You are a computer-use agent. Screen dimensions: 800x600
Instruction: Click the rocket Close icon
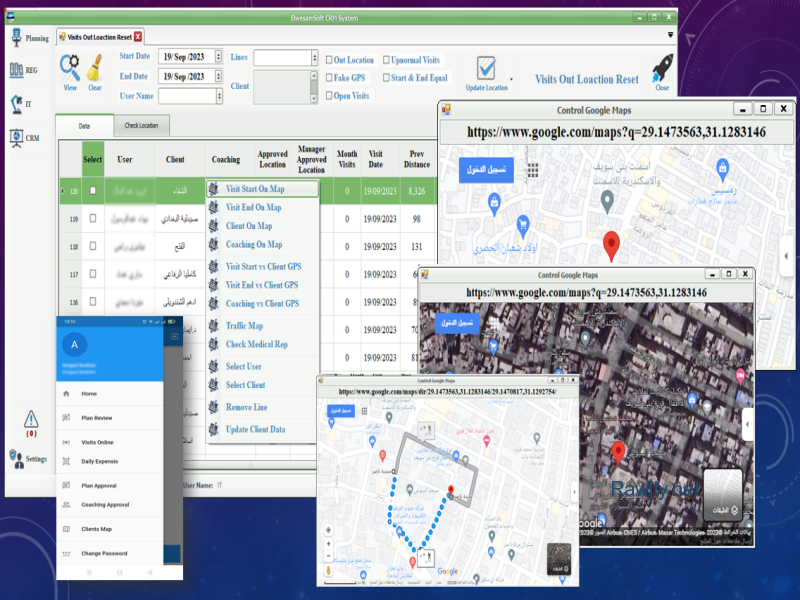coord(662,70)
